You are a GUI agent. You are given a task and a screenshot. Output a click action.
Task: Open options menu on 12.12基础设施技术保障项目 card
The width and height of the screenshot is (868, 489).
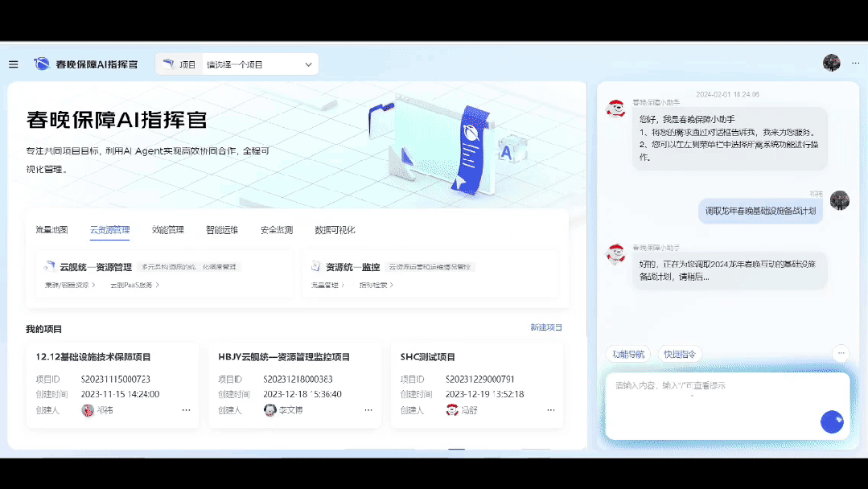[x=186, y=410]
